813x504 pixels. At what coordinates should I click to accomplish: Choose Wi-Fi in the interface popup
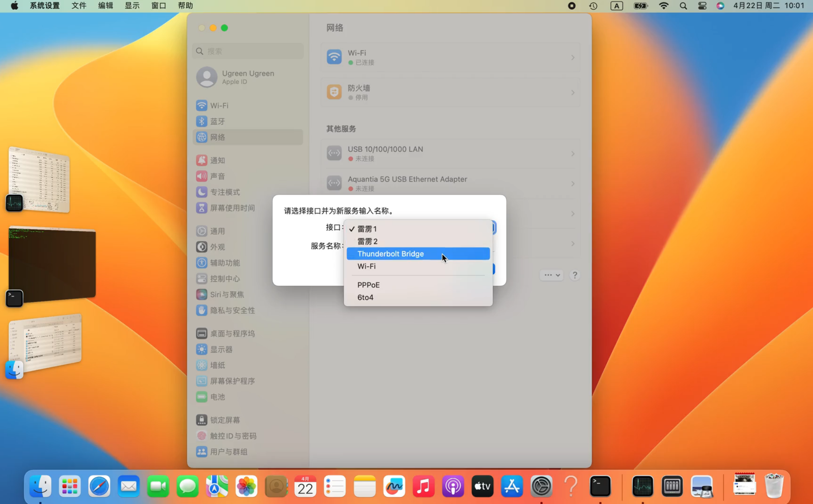[x=366, y=266]
